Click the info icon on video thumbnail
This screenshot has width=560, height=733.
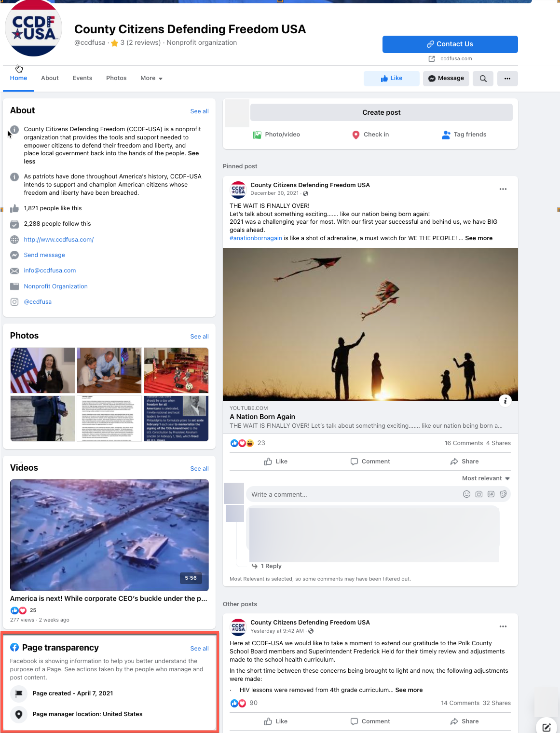pyautogui.click(x=505, y=401)
